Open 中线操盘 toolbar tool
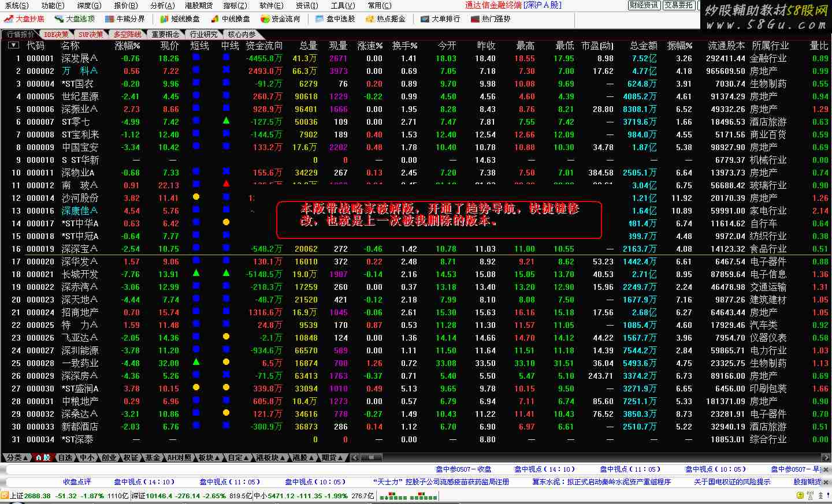This screenshot has width=832, height=504. pyautogui.click(x=231, y=19)
